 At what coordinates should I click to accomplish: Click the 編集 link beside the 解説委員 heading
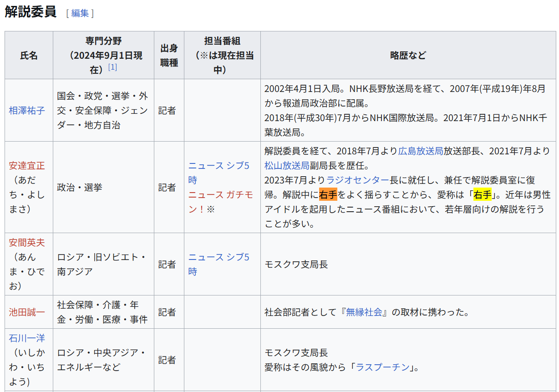[80, 13]
